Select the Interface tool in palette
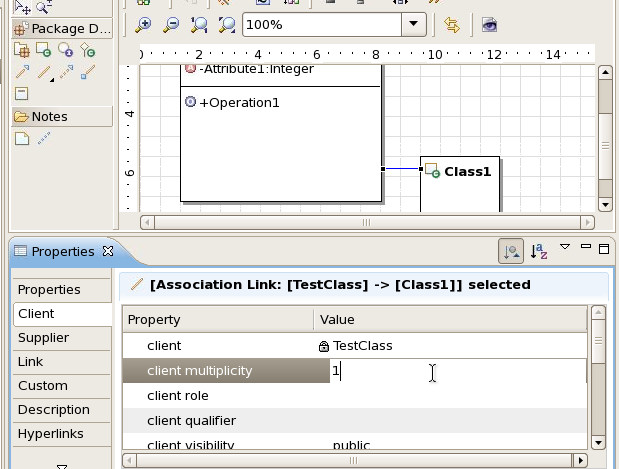This screenshot has width=619, height=469. tap(65, 49)
